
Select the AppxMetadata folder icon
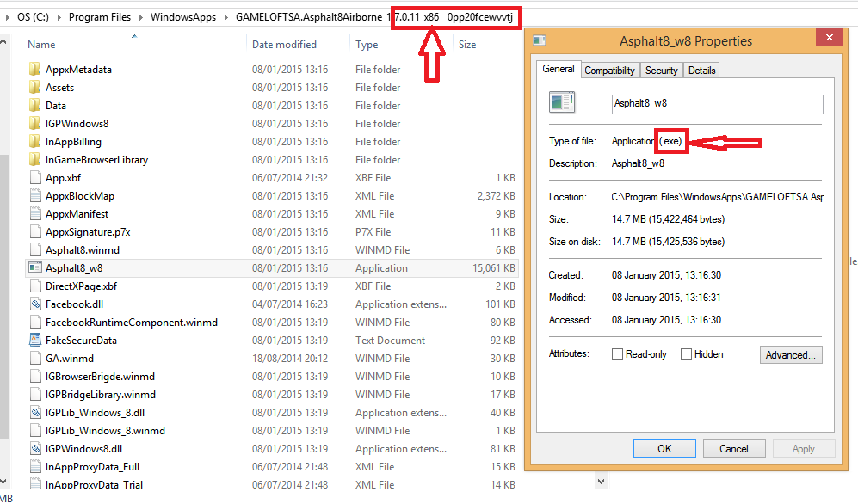34,69
